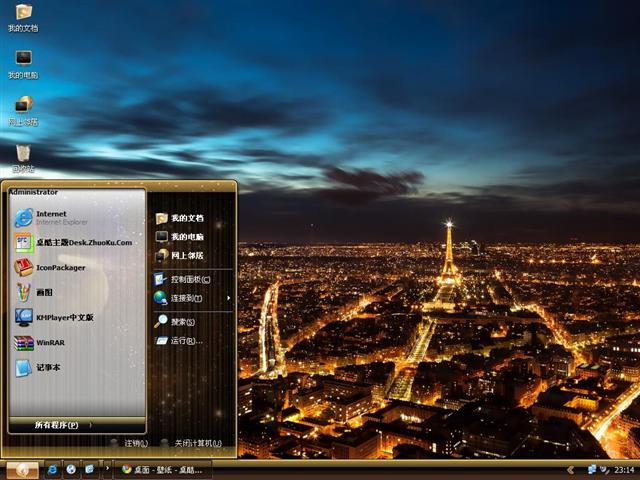Click 搜索 (Search) in the Start menu
Screen dimensions: 640x480
point(182,322)
